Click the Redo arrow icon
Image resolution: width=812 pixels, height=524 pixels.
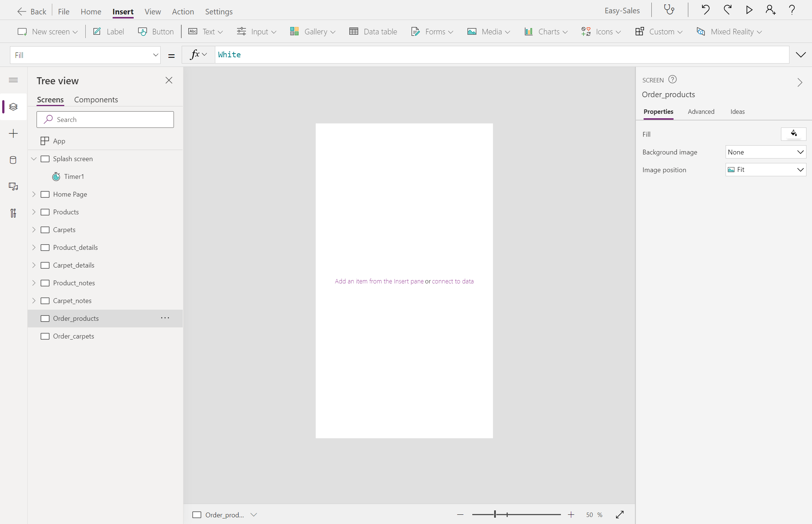point(727,10)
